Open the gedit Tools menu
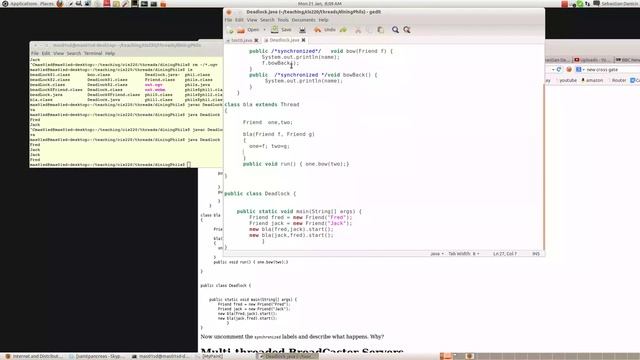The width and height of the screenshot is (640, 360). (x=283, y=20)
